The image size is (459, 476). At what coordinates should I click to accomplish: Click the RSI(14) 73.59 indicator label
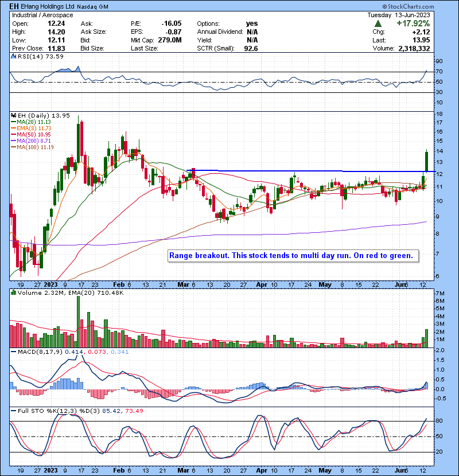pyautogui.click(x=41, y=56)
